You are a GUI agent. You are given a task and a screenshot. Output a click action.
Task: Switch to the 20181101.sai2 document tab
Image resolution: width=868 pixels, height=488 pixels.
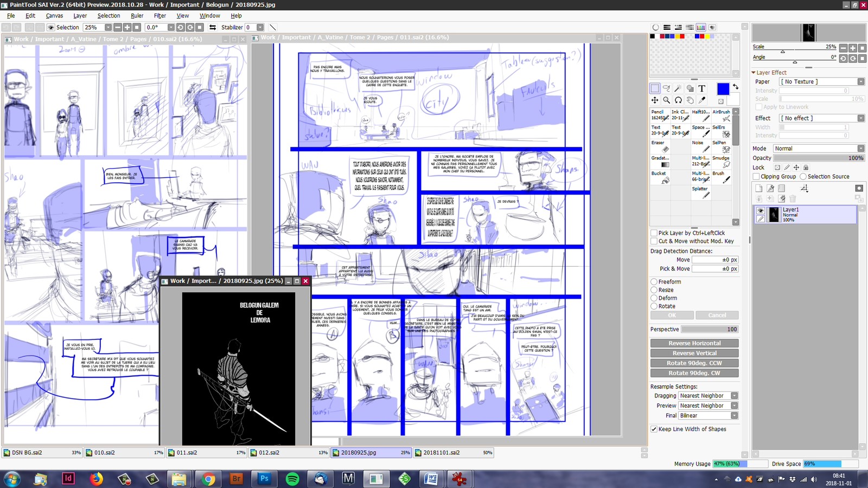point(454,452)
